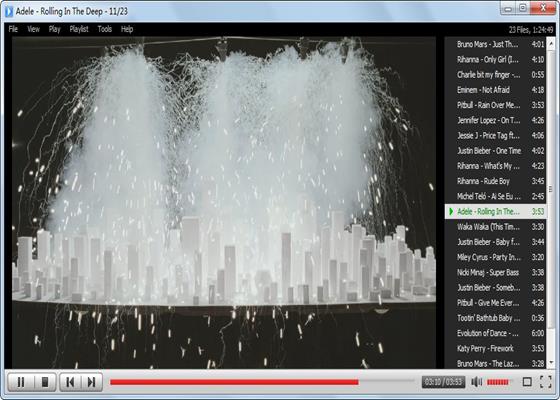560x400 pixels.
Task: Open the Playlist menu
Action: [x=79, y=29]
